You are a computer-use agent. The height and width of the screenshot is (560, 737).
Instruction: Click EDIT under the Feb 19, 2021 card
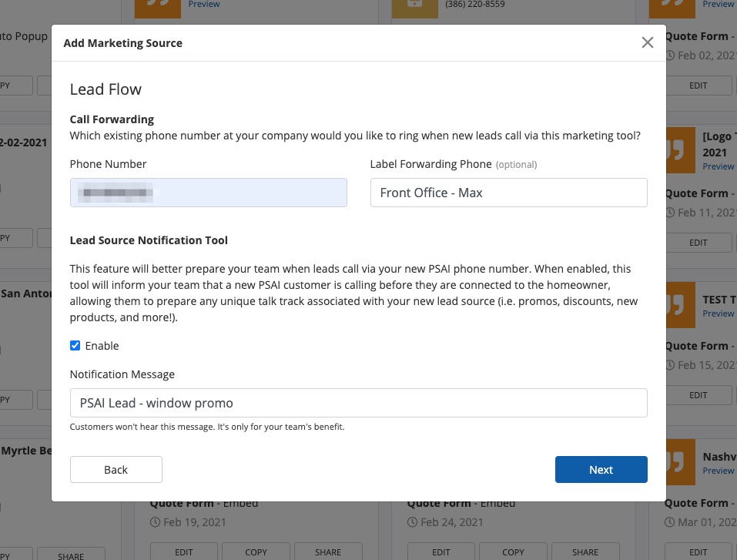[x=183, y=552]
